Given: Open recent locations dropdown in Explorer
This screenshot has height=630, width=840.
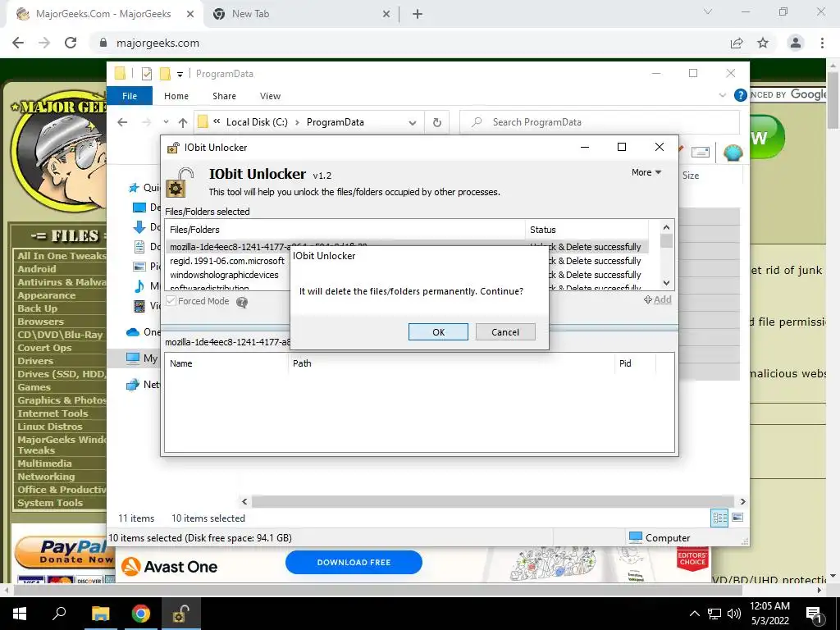Looking at the screenshot, I should (166, 122).
